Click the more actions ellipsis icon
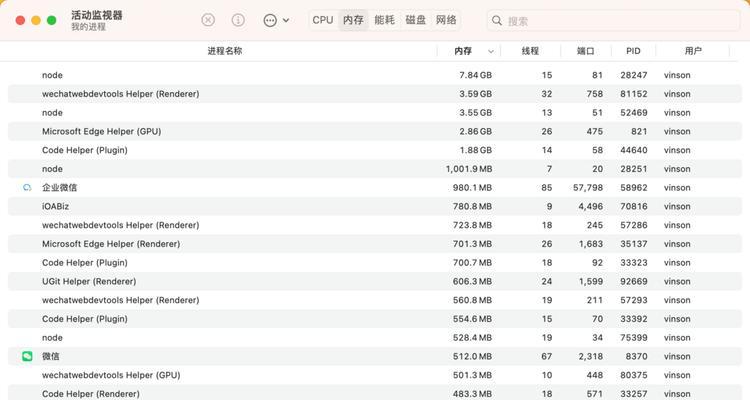750x400 pixels. (270, 21)
